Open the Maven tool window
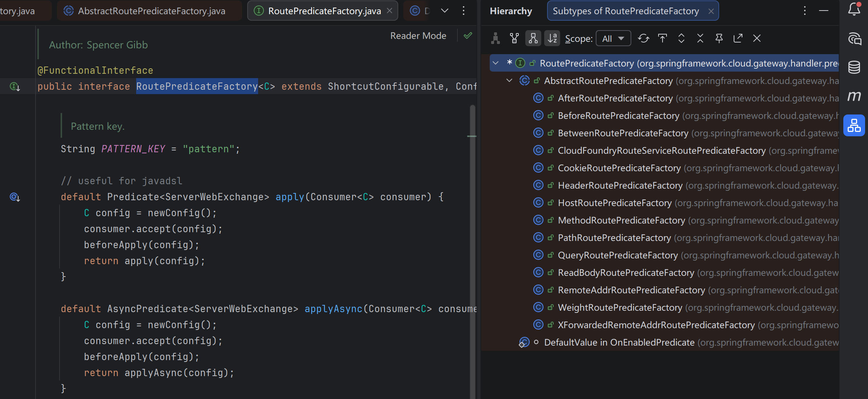Screen dimensions: 868x399 854,96
